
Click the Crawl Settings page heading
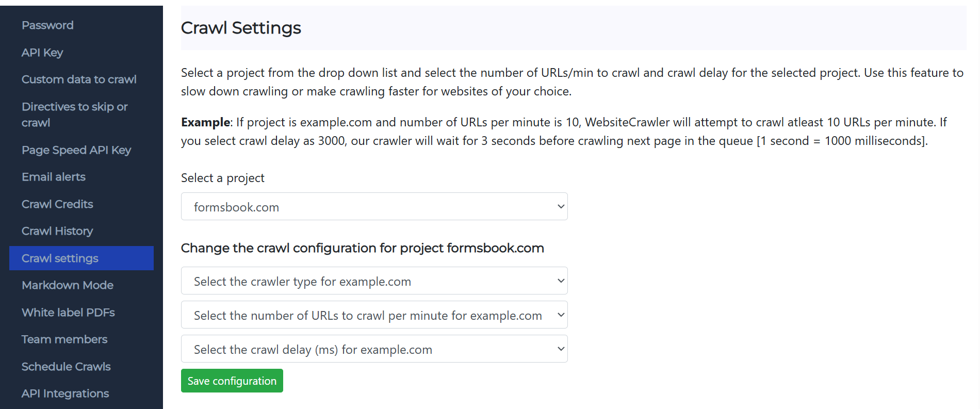(x=241, y=28)
